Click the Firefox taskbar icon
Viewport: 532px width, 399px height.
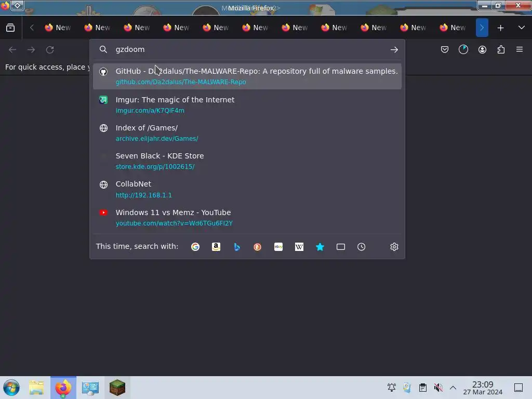click(x=63, y=388)
